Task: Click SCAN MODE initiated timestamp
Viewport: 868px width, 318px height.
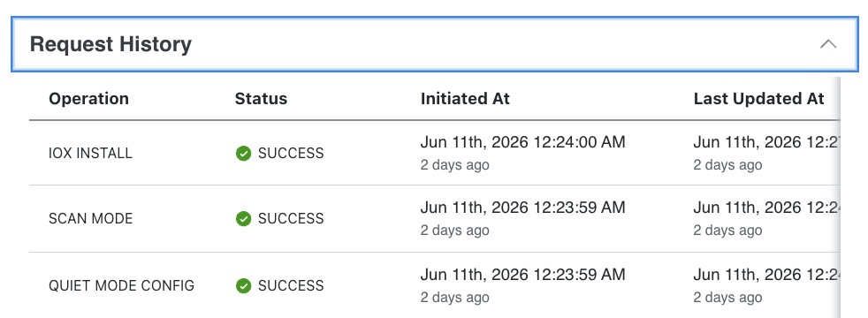Action: click(x=522, y=208)
